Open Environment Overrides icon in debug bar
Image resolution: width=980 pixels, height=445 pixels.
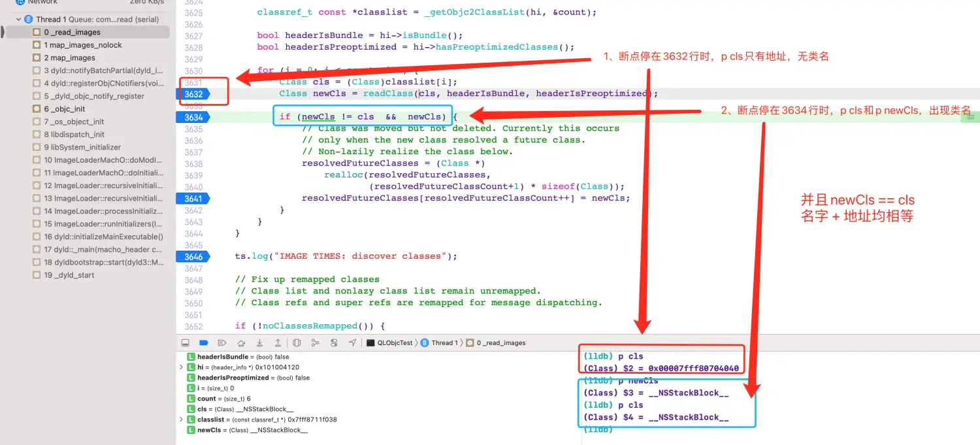(x=334, y=342)
